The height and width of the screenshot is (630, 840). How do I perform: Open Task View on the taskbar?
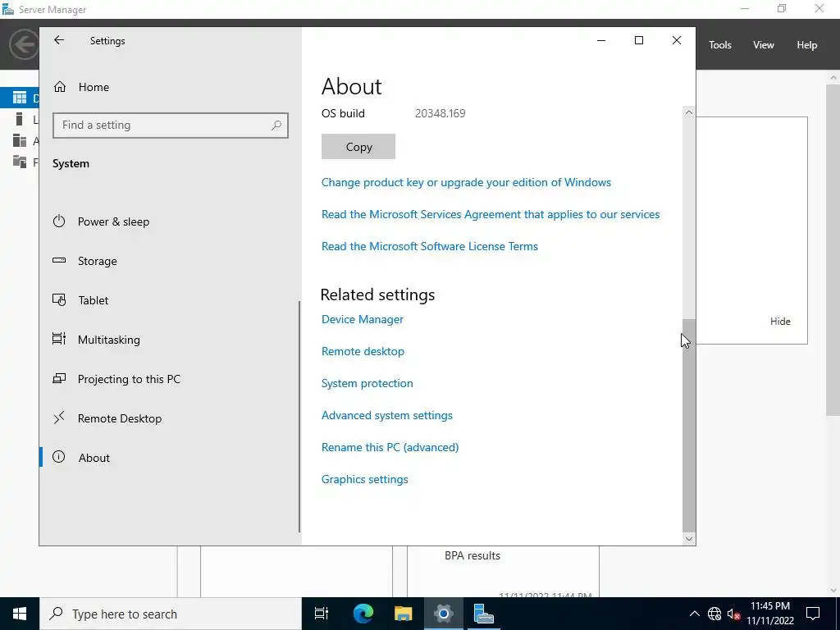click(322, 614)
